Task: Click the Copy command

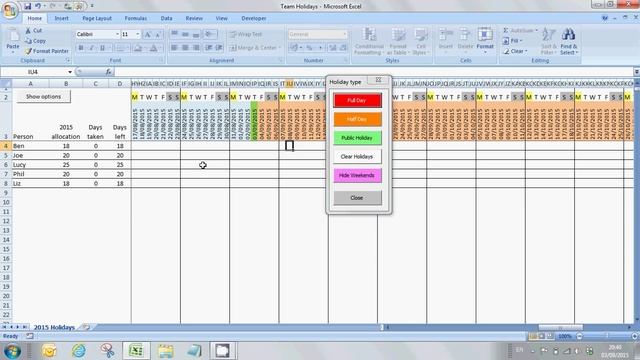Action: point(35,41)
